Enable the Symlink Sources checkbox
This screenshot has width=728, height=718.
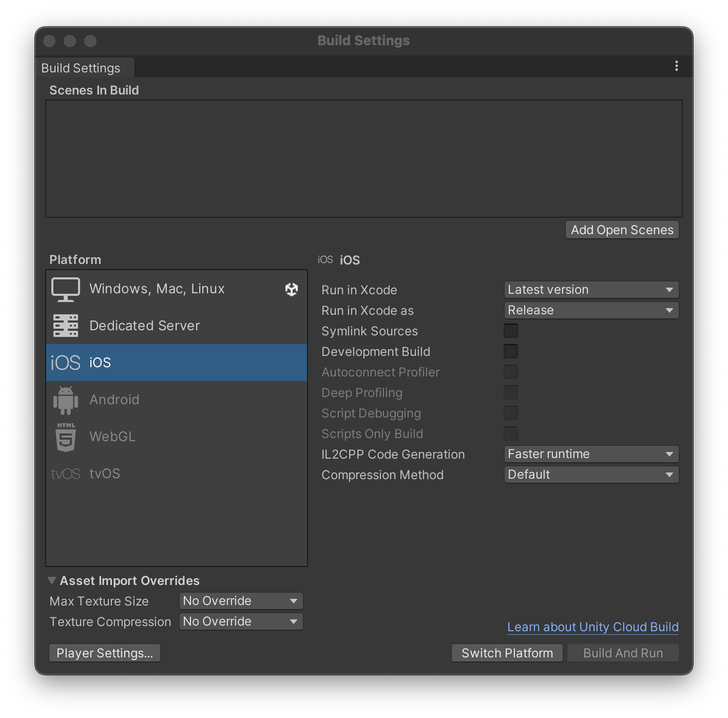(x=511, y=331)
